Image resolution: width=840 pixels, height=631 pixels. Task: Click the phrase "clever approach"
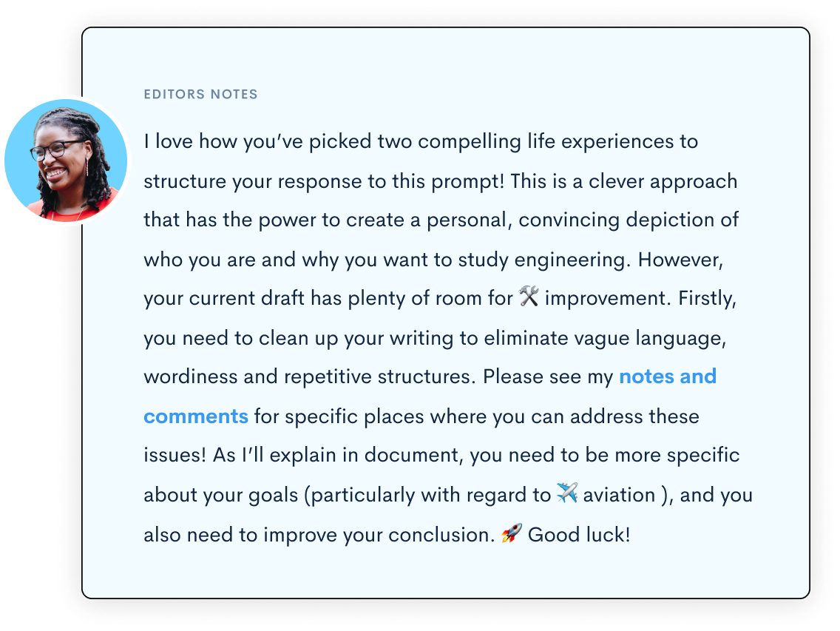pos(663,181)
